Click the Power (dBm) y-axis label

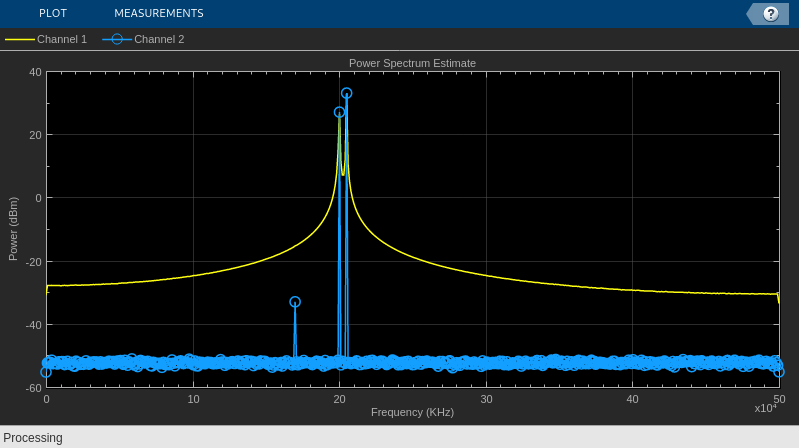[13, 229]
